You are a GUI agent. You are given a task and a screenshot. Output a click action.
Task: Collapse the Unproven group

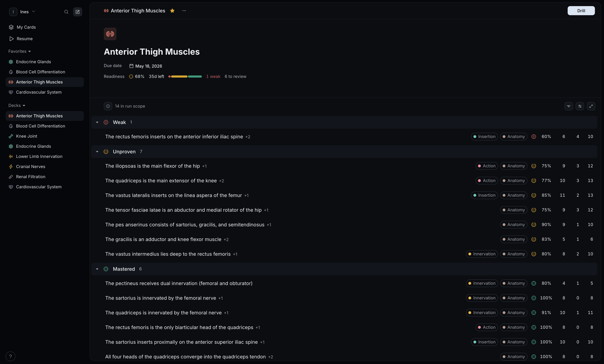coord(97,152)
